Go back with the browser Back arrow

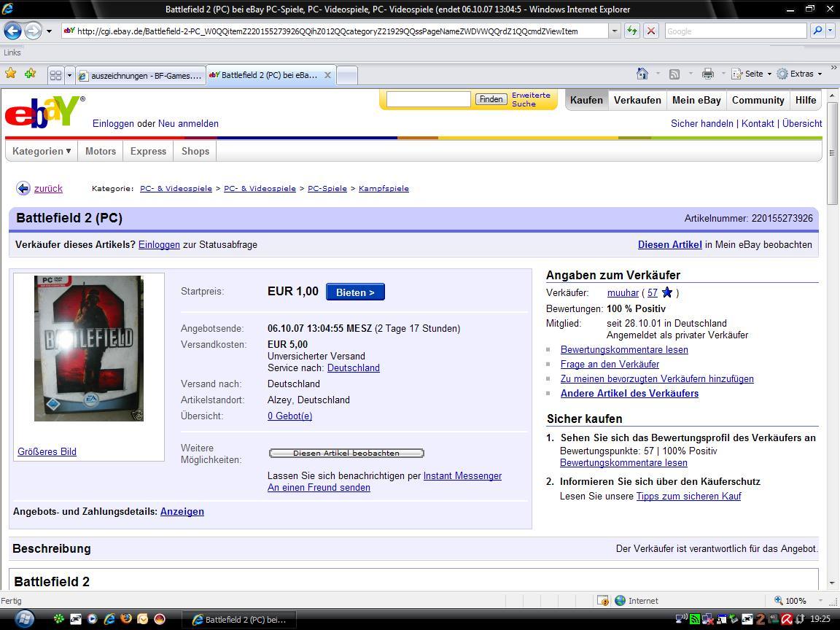pyautogui.click(x=12, y=31)
